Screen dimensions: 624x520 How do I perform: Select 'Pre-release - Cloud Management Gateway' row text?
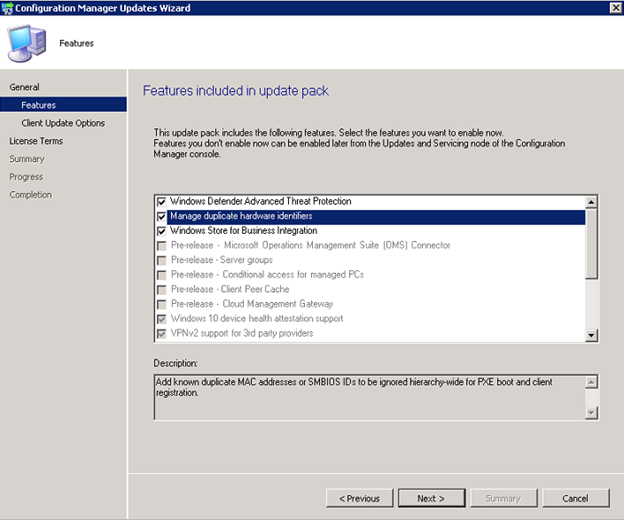click(x=252, y=304)
